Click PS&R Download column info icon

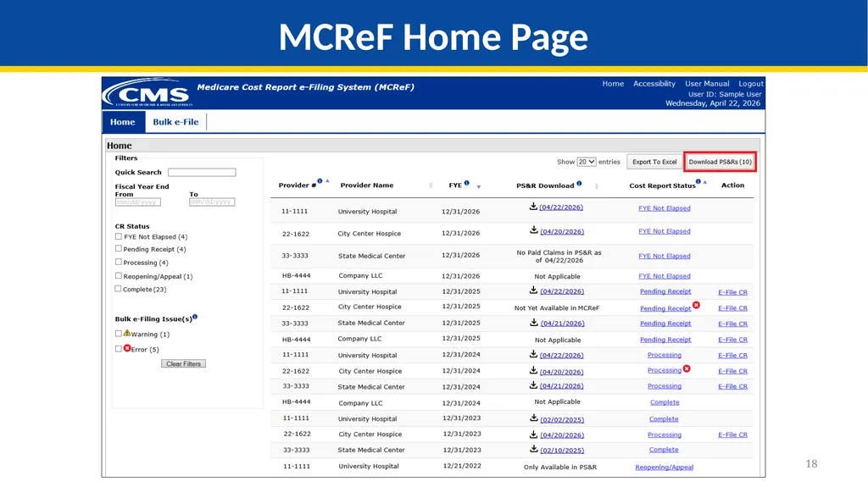pyautogui.click(x=579, y=183)
